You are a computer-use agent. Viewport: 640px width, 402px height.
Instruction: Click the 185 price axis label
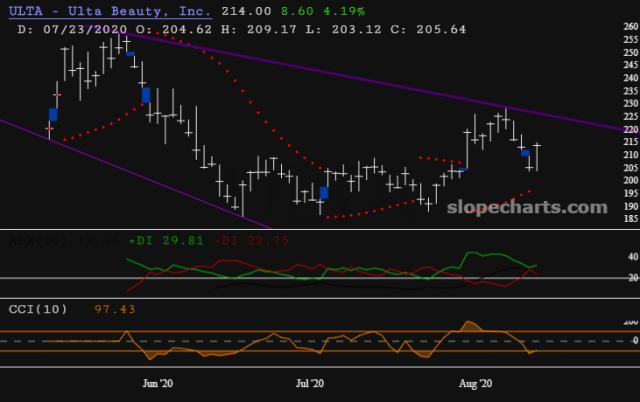tap(631, 219)
